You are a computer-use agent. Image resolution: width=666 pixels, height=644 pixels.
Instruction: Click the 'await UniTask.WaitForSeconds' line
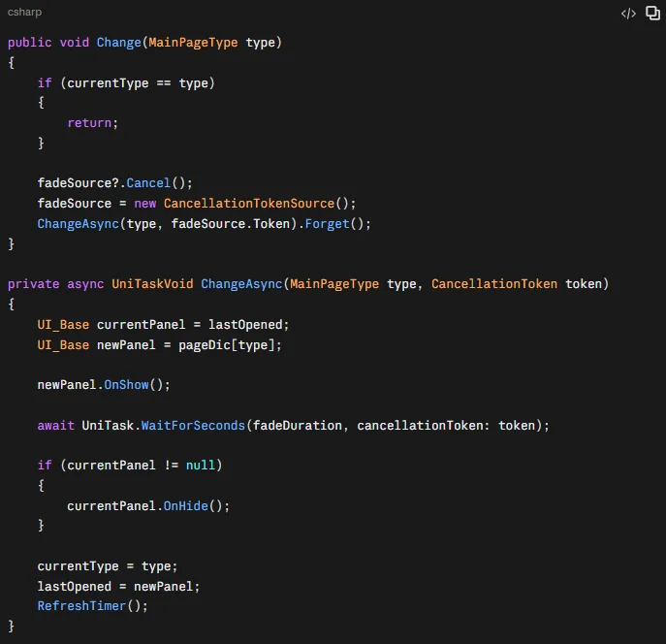click(293, 426)
